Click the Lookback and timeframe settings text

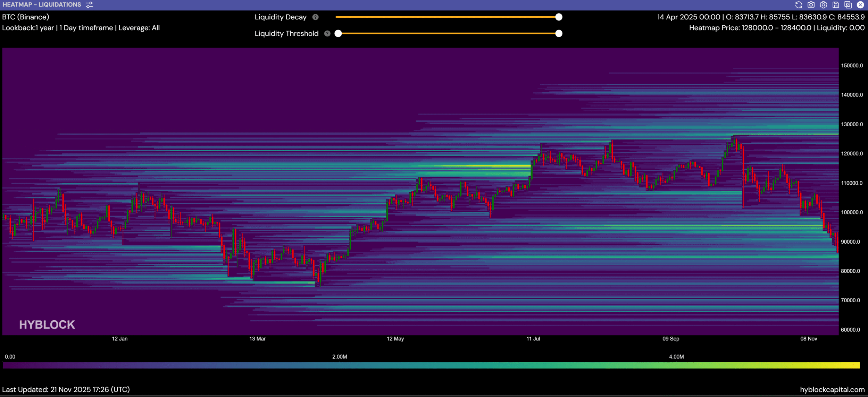point(81,28)
